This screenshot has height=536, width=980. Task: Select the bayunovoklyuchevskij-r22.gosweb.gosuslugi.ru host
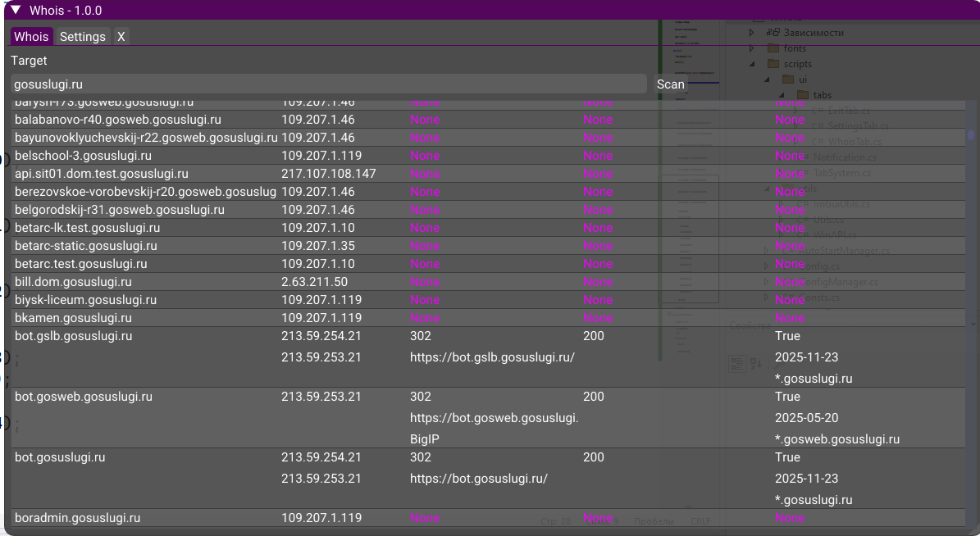click(x=146, y=138)
